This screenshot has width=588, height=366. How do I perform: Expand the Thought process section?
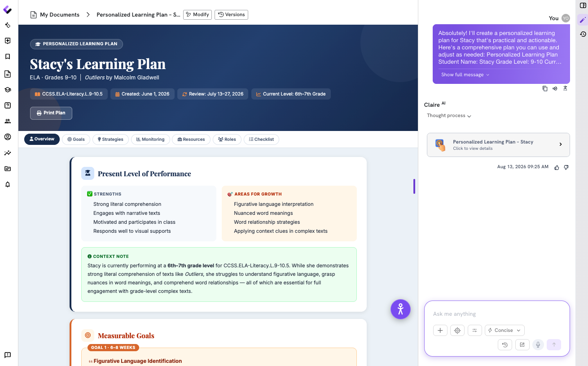click(x=449, y=116)
